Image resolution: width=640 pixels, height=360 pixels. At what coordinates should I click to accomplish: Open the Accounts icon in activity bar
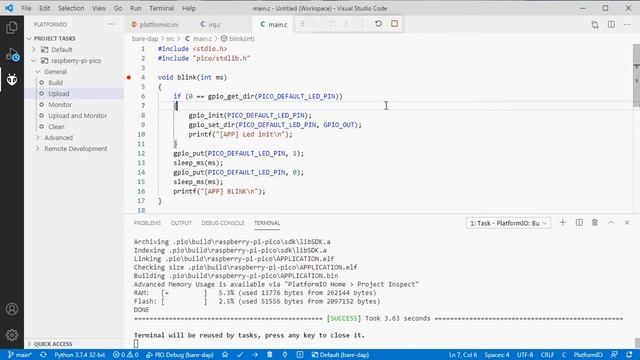[12, 309]
